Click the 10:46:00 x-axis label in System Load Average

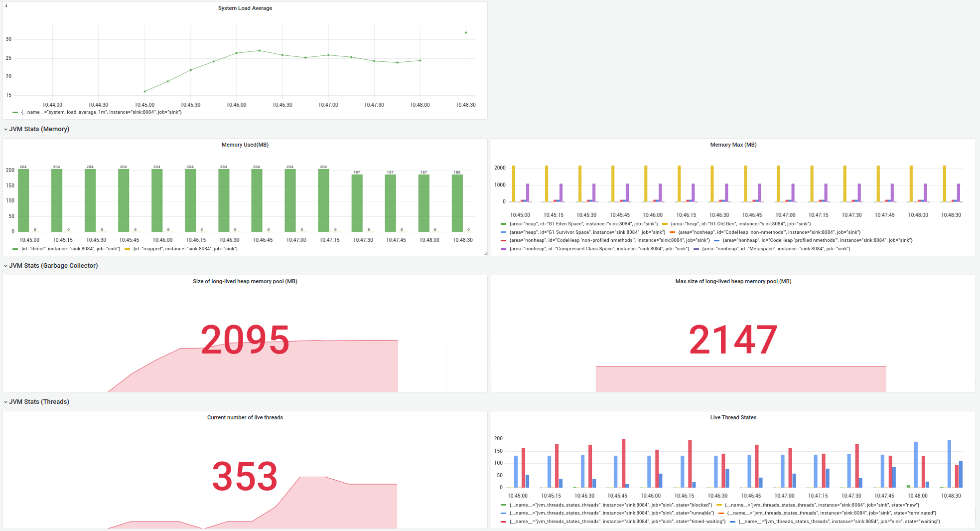pyautogui.click(x=236, y=105)
